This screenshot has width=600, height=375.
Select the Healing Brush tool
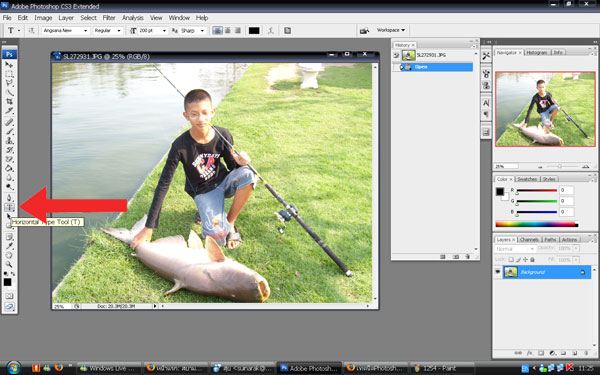click(x=9, y=122)
